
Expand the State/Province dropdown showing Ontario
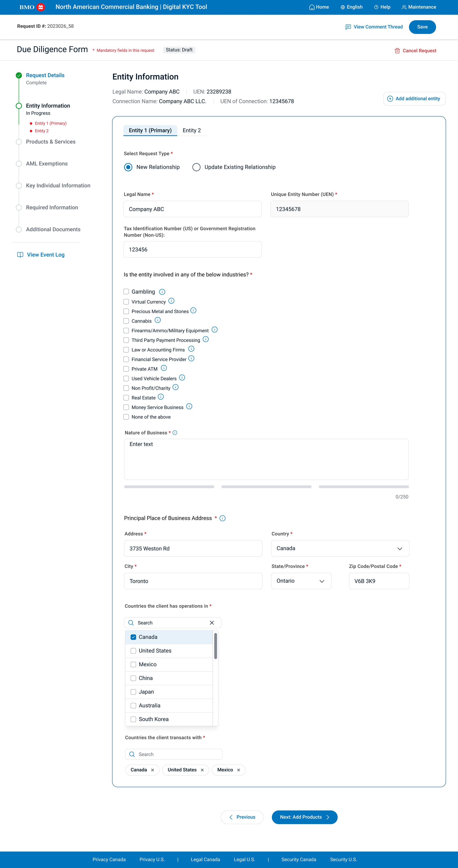[301, 581]
